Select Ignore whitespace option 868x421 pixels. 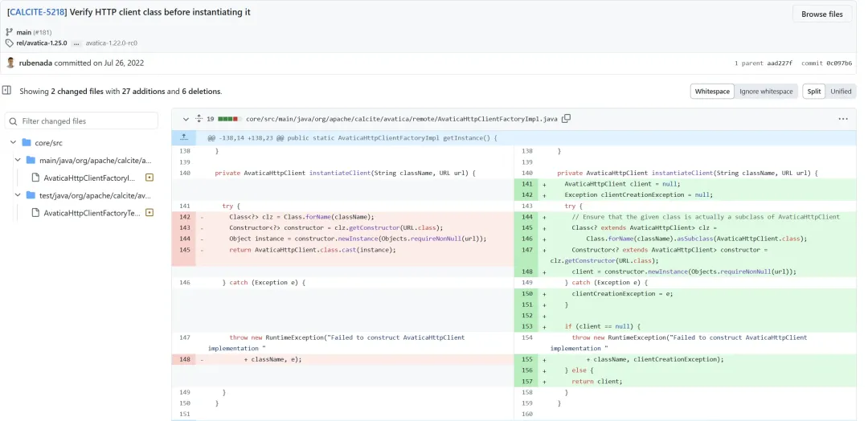766,92
